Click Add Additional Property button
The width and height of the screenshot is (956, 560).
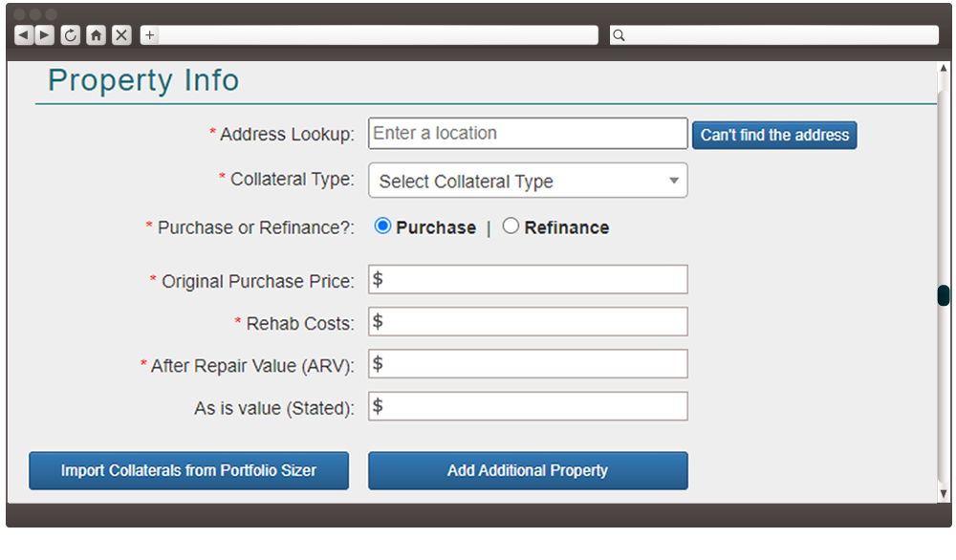(528, 470)
